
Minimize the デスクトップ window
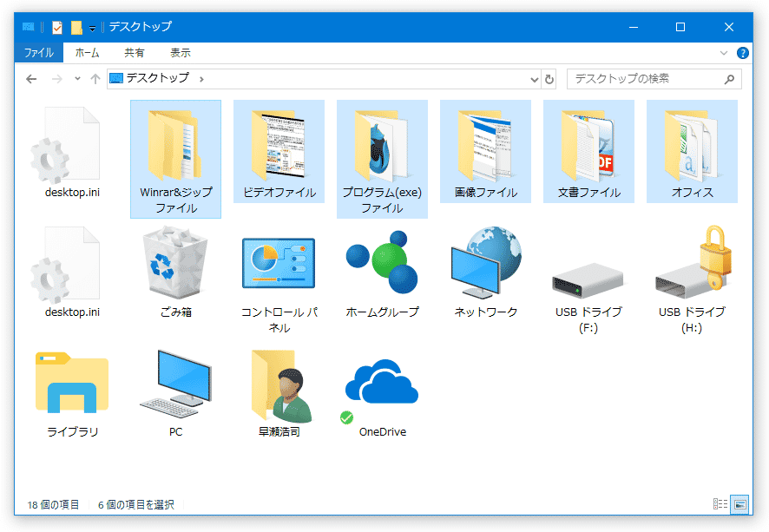point(634,27)
